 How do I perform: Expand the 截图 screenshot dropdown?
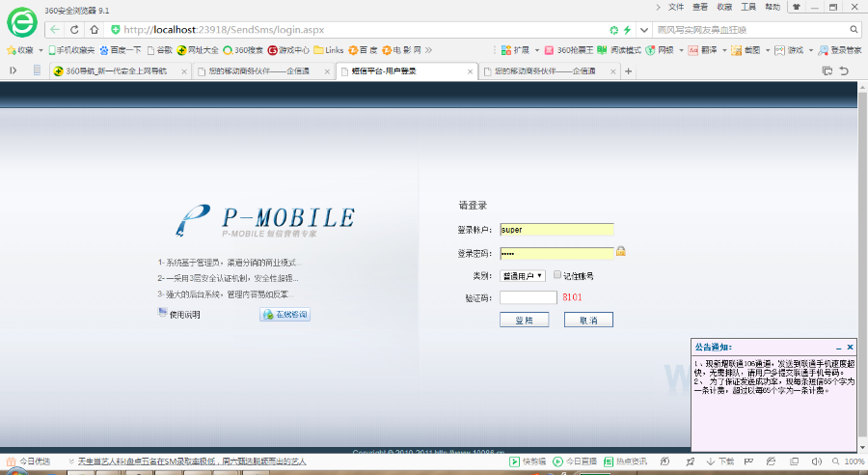point(768,50)
